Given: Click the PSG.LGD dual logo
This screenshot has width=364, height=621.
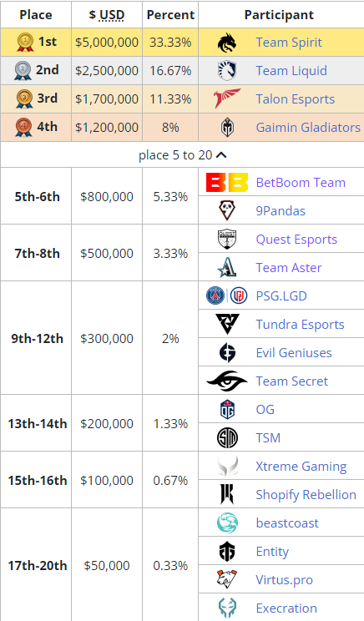Looking at the screenshot, I should [x=227, y=295].
